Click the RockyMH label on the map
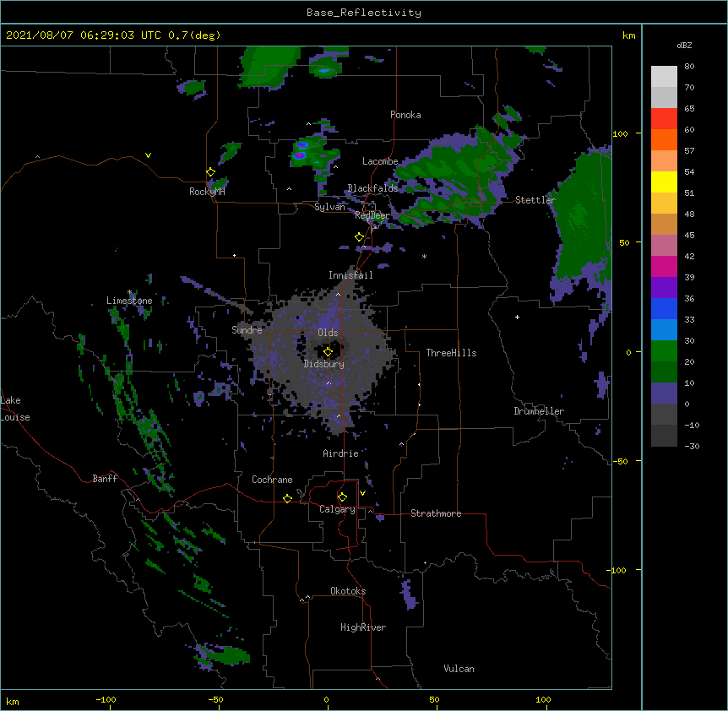 coord(207,192)
